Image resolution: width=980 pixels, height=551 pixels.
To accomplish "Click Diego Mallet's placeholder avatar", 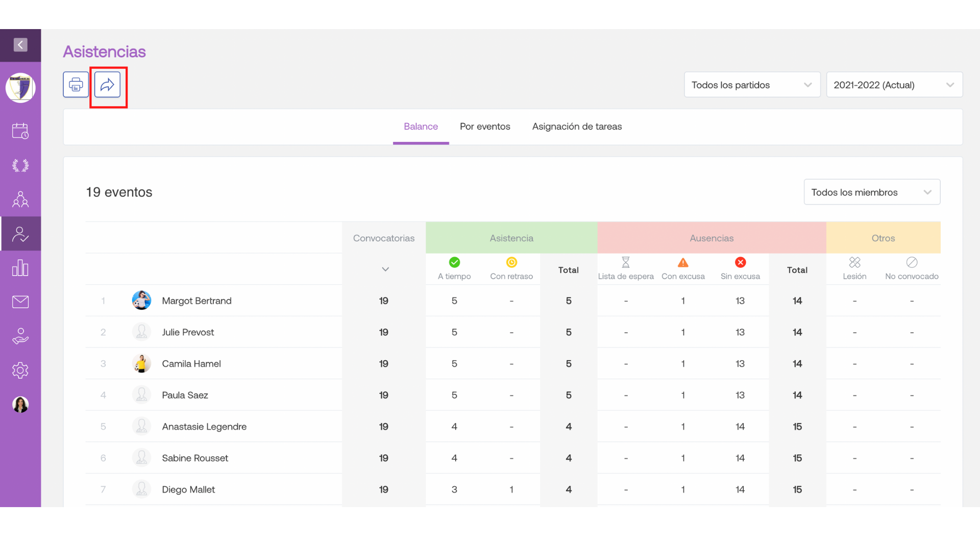I will [x=141, y=489].
